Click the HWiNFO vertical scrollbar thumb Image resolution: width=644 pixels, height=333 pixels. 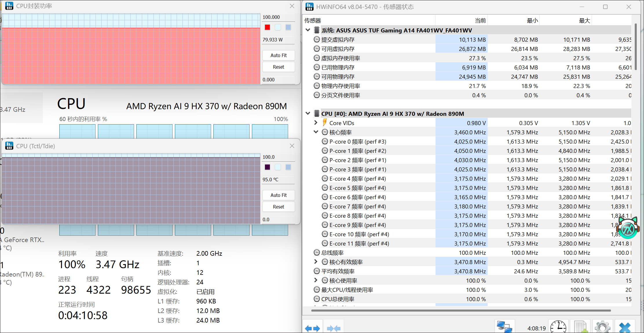pyautogui.click(x=636, y=46)
